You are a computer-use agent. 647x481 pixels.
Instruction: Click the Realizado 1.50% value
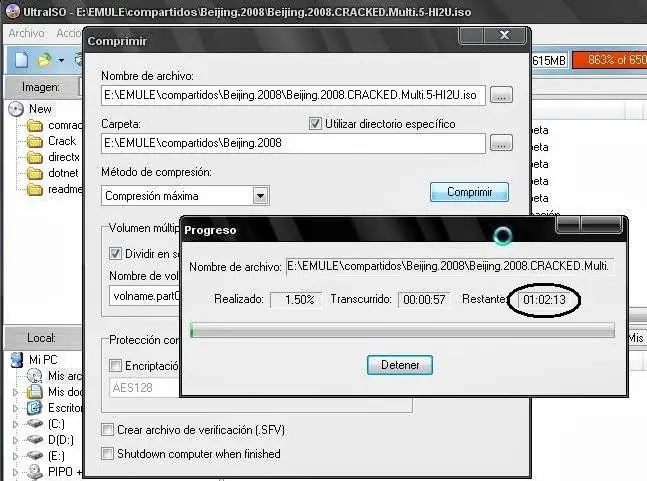pos(295,299)
